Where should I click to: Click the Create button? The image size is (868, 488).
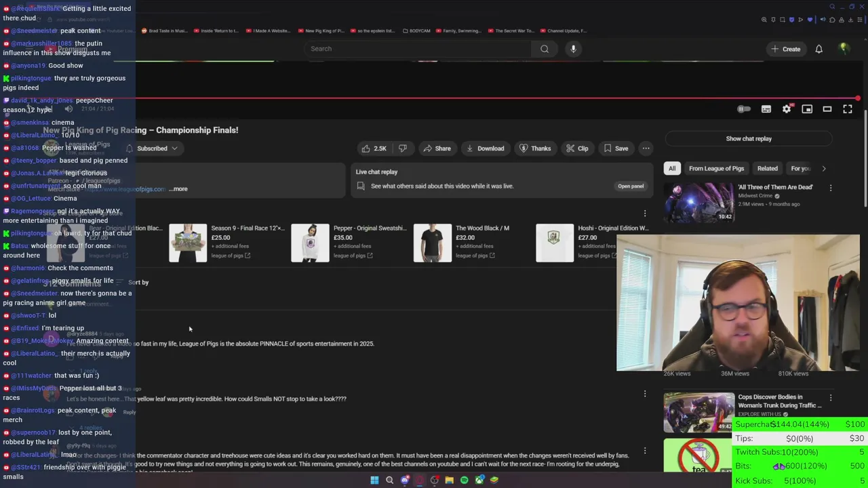click(x=785, y=49)
